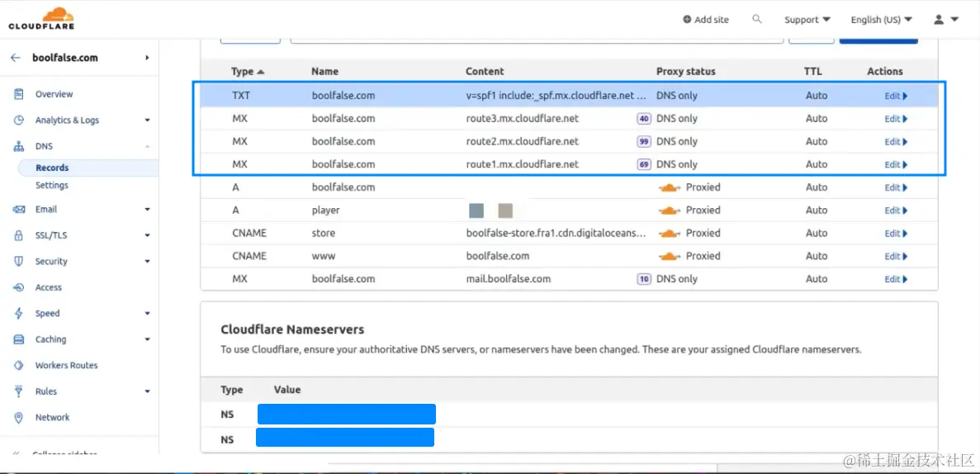Expand the Caching section chevron
The height and width of the screenshot is (474, 980).
pyautogui.click(x=148, y=339)
